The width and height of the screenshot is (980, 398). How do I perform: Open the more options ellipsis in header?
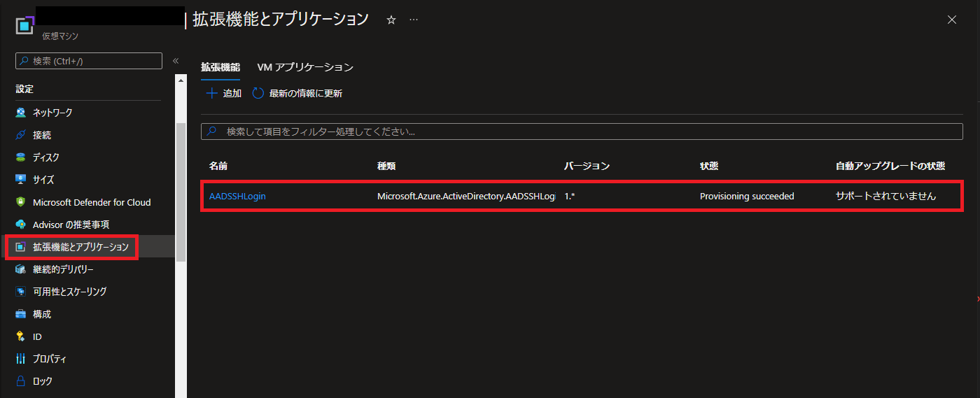coord(414,20)
